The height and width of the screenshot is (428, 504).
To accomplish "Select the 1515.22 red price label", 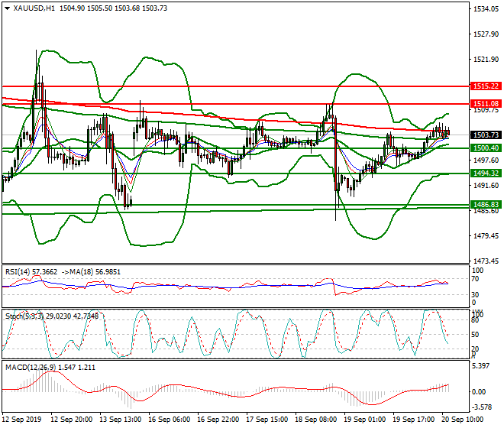I will 486,86.
